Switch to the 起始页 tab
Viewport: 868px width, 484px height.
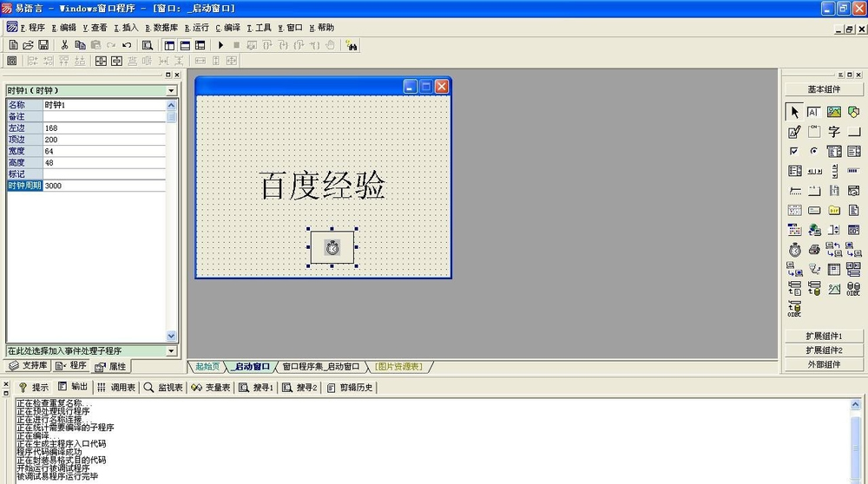[x=207, y=366]
